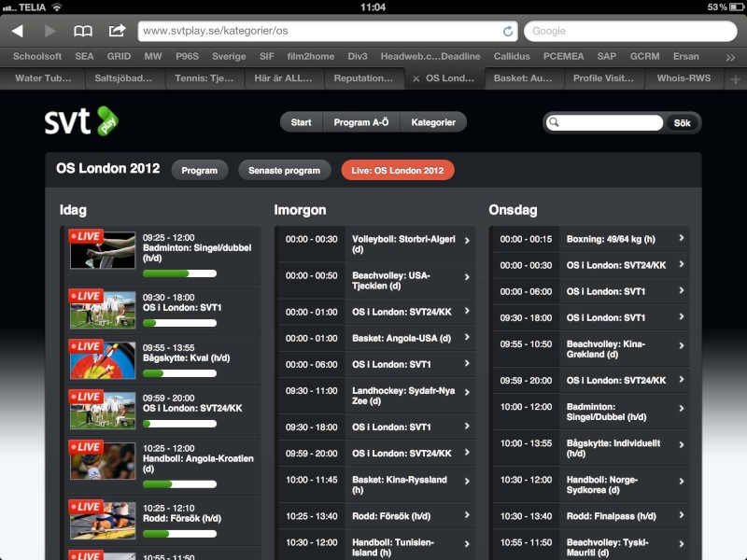Click the LIVE badge on Bågskytte: Kval
The height and width of the screenshot is (560, 747).
pyautogui.click(x=85, y=346)
